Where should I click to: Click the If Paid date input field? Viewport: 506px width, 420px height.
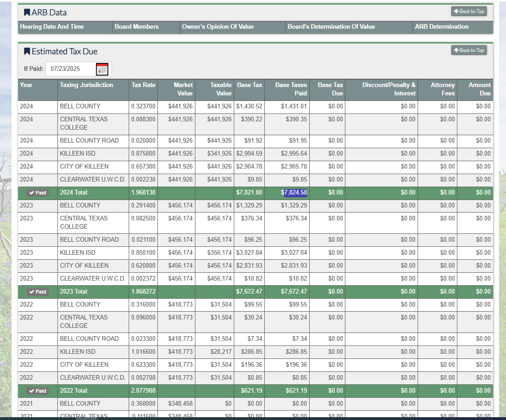pos(70,69)
